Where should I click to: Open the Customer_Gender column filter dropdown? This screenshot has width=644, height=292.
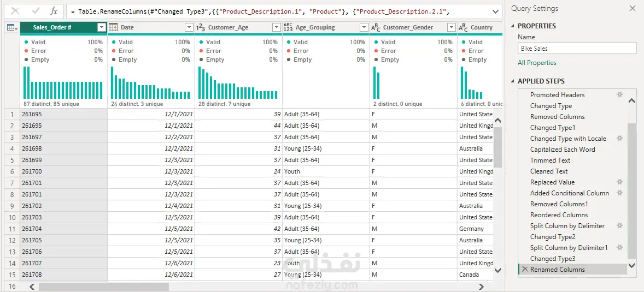(x=452, y=27)
